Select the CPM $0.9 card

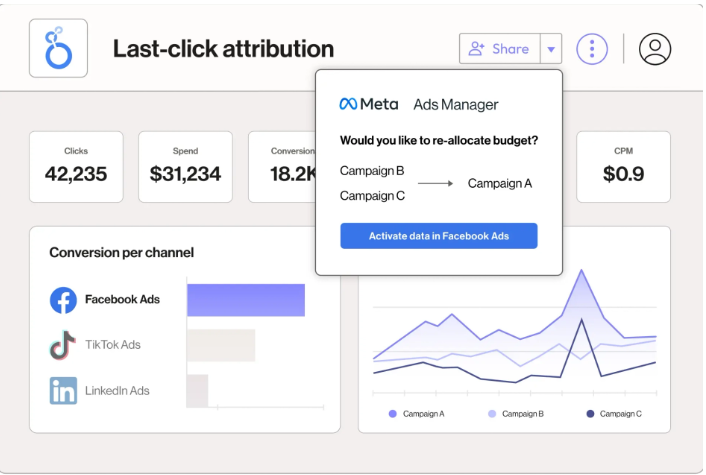[623, 167]
